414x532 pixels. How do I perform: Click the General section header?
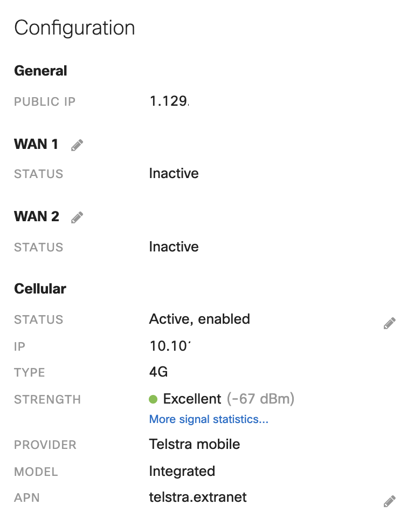[x=40, y=71]
